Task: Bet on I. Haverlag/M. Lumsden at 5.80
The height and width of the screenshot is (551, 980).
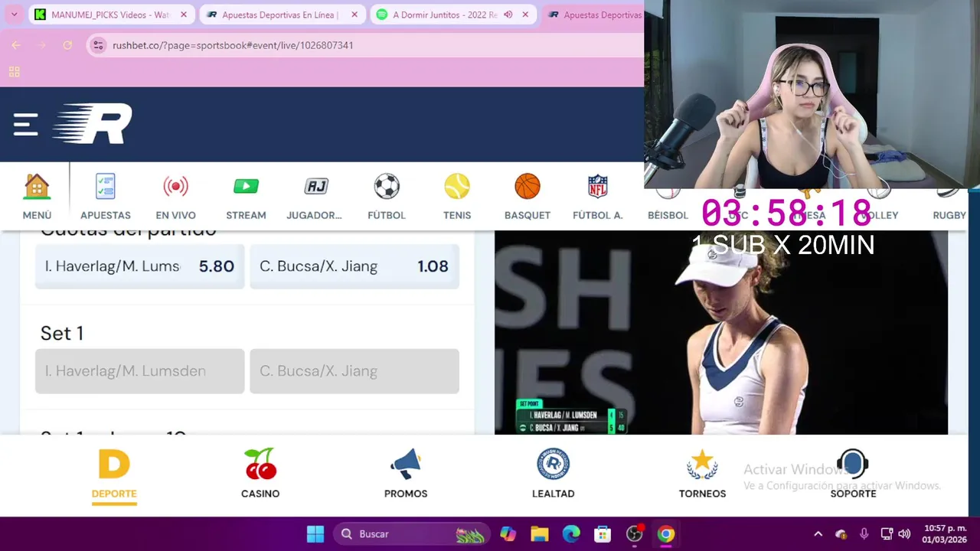Action: [x=140, y=266]
